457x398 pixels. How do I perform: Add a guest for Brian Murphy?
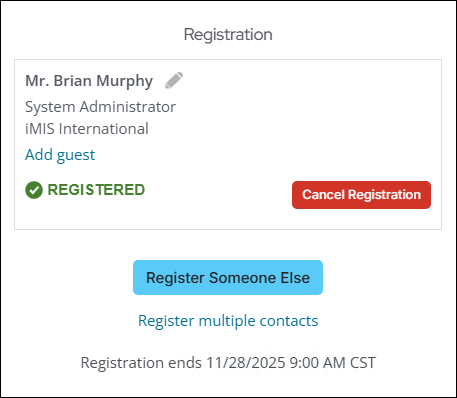[x=60, y=155]
